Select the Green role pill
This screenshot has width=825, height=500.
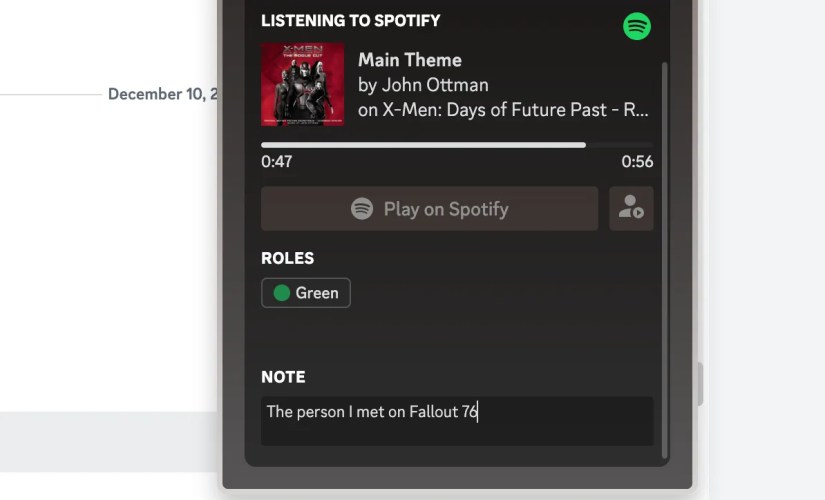(x=306, y=293)
